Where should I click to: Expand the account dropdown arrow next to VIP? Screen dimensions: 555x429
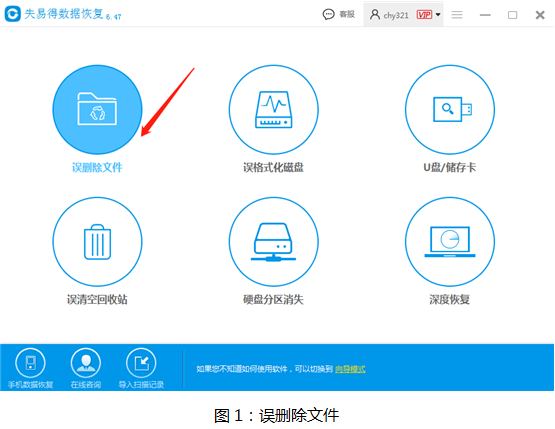(438, 15)
